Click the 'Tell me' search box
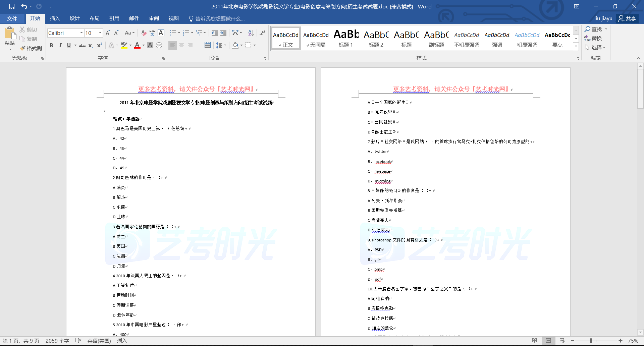 tap(220, 19)
